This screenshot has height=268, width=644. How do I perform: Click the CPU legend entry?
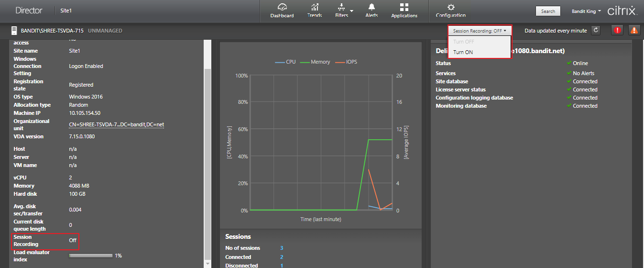285,62
